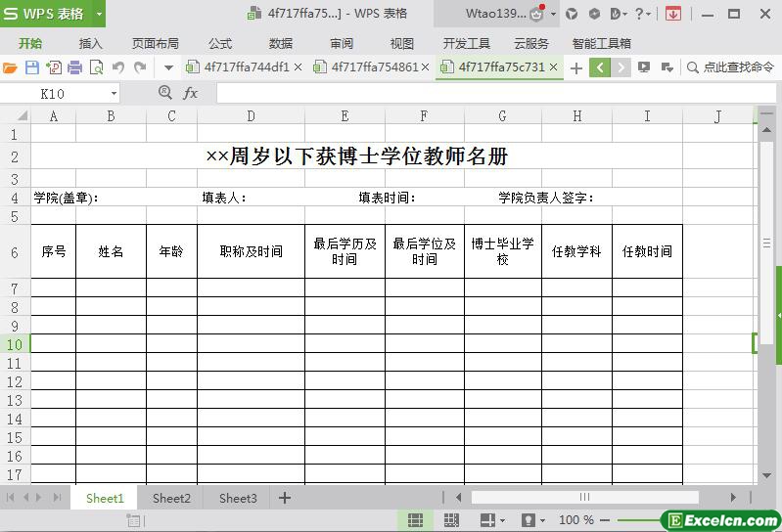The image size is (782, 532).
Task: Add a new sheet with the plus button
Action: pos(284,498)
